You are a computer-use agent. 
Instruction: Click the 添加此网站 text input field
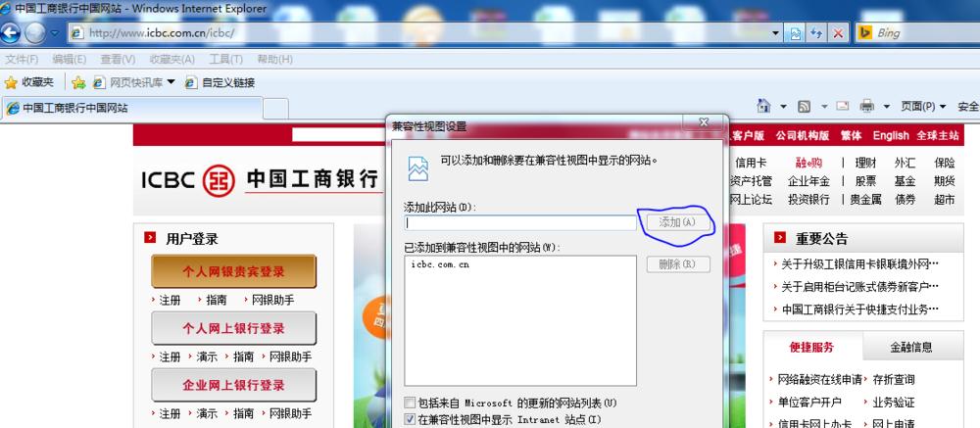(x=520, y=222)
